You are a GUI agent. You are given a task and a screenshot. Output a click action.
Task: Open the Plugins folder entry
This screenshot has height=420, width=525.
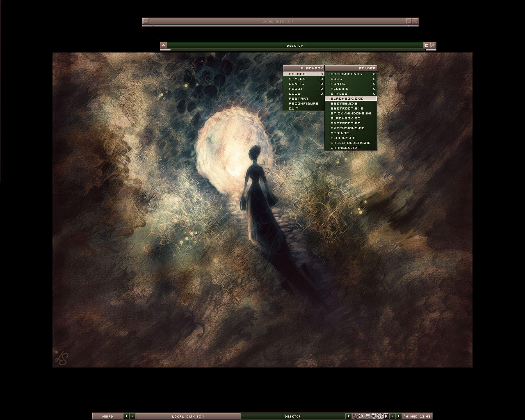(351, 89)
